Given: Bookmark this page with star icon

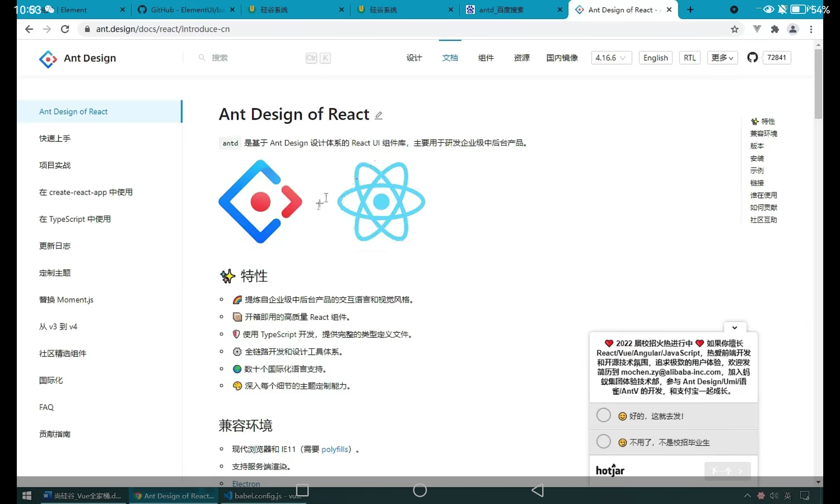Looking at the screenshot, I should click(735, 29).
